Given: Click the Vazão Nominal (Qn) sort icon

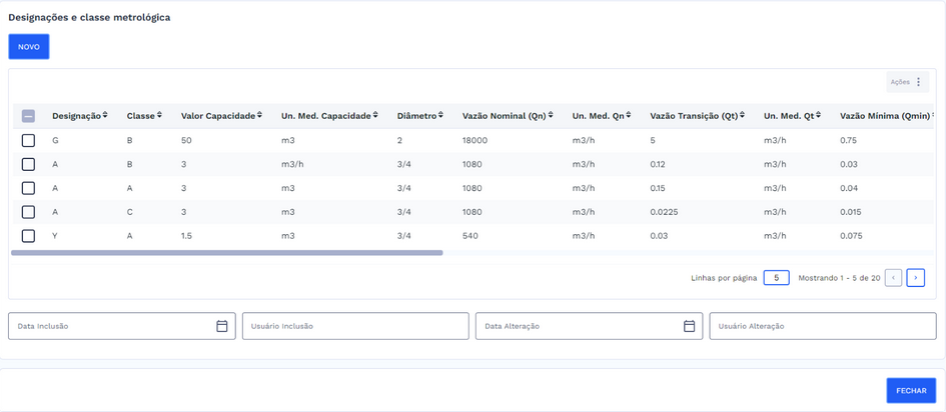Looking at the screenshot, I should [550, 116].
